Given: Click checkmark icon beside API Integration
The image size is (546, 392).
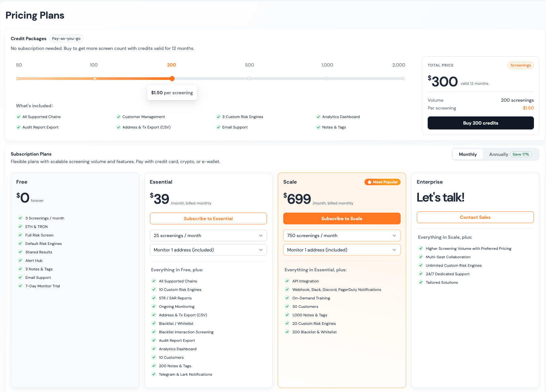Looking at the screenshot, I should (287, 281).
